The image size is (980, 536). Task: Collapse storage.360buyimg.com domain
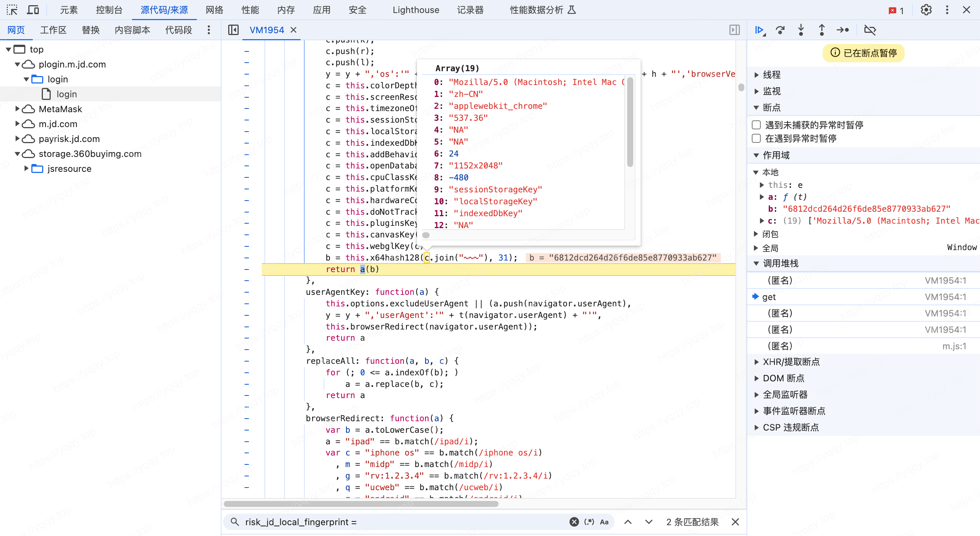[18, 154]
